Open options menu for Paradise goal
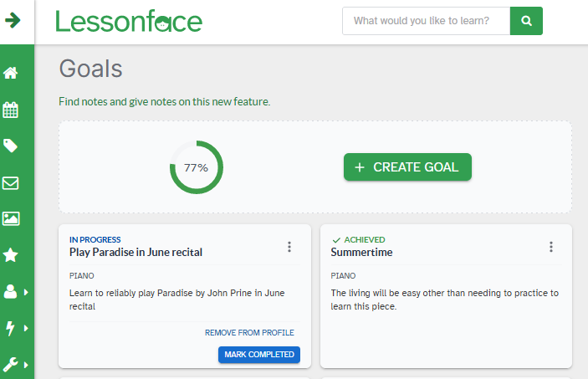Viewport: 588px width, 379px height. [289, 247]
